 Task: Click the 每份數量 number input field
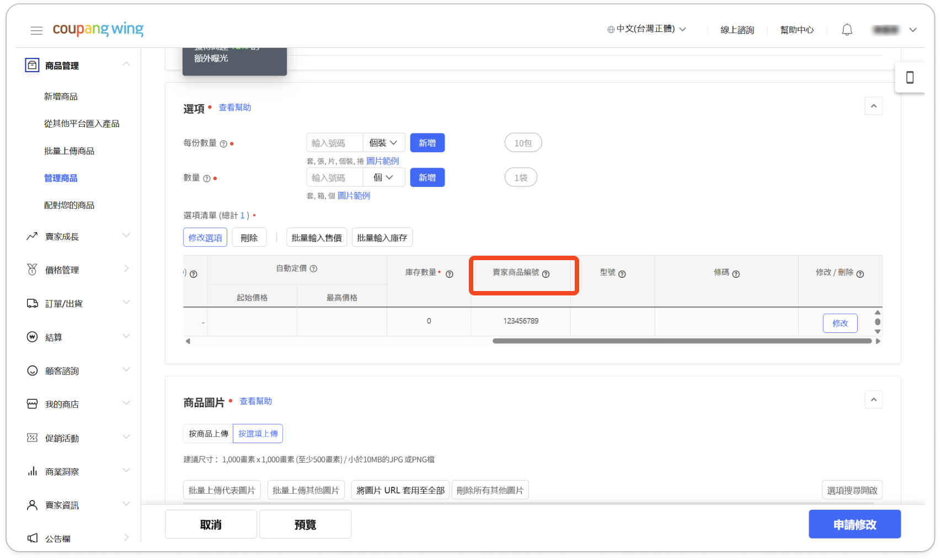(334, 143)
